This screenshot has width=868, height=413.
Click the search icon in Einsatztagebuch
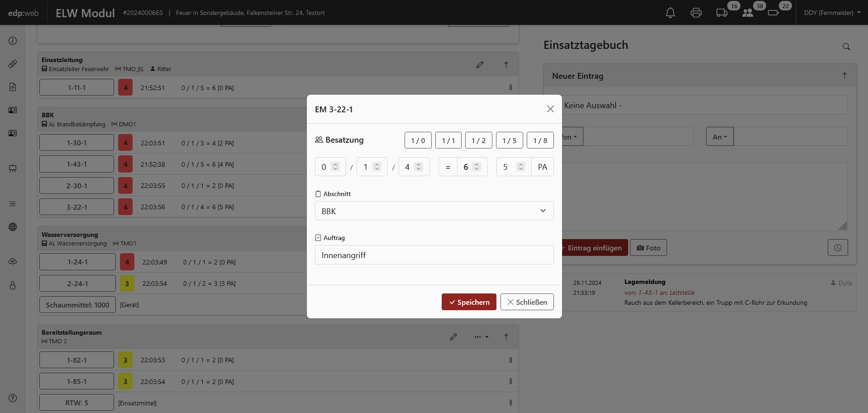(846, 47)
